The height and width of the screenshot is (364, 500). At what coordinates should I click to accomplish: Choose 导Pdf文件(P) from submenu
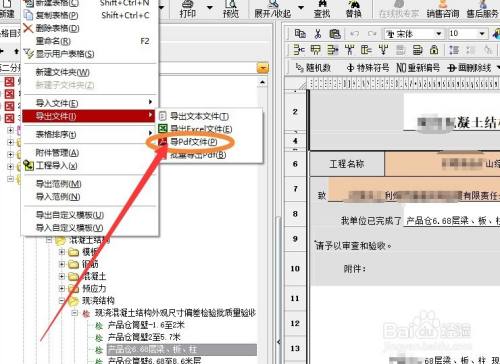click(x=193, y=142)
